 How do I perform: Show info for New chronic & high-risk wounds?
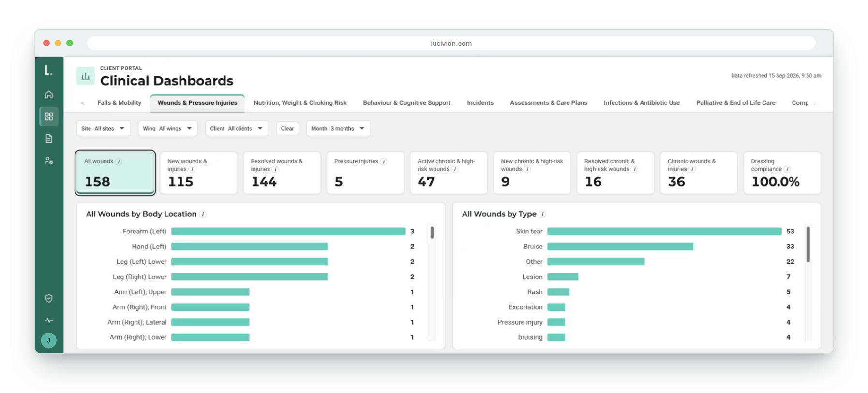coord(527,169)
